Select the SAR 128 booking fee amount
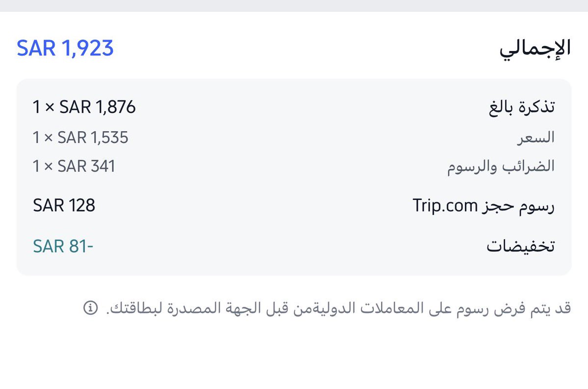The height and width of the screenshot is (389, 588). click(x=64, y=205)
